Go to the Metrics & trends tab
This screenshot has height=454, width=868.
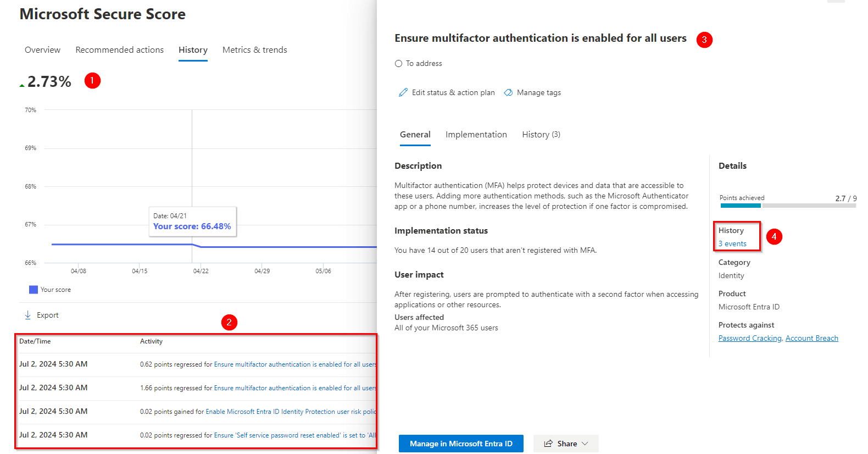pos(254,50)
